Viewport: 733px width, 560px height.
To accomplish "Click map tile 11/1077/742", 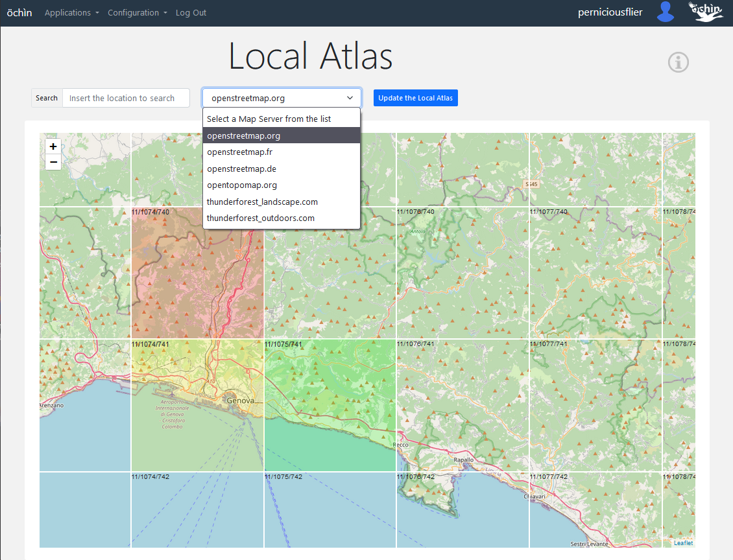I will coord(595,509).
